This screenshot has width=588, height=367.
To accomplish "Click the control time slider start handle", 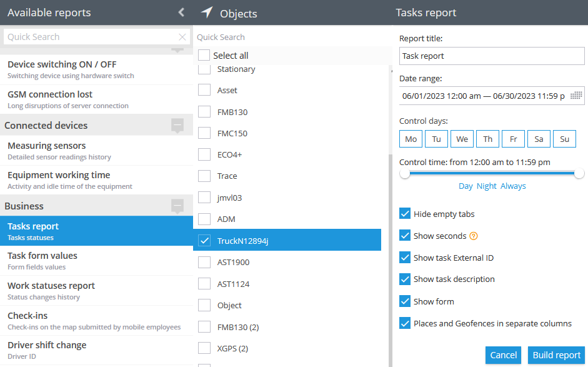I will tap(405, 173).
